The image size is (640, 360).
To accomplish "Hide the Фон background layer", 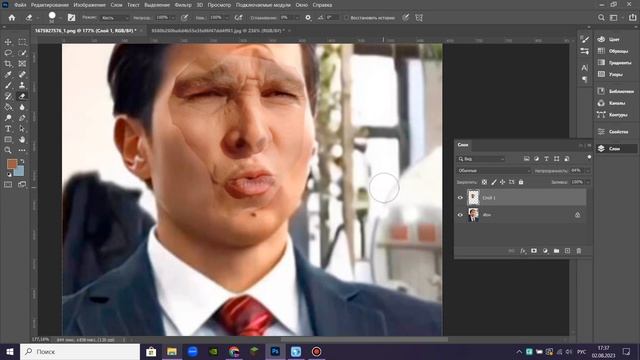I will (x=460, y=215).
